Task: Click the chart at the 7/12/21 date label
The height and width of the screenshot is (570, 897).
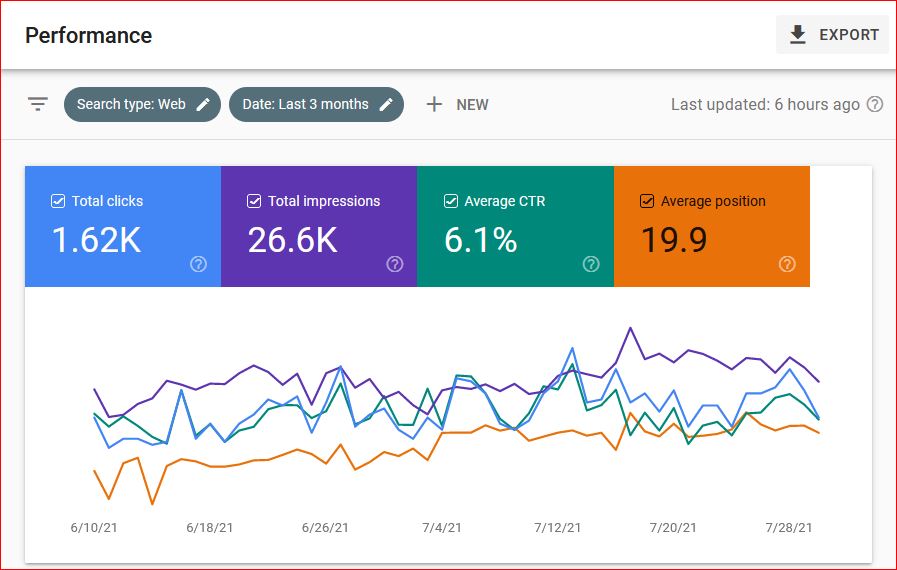Action: click(556, 527)
